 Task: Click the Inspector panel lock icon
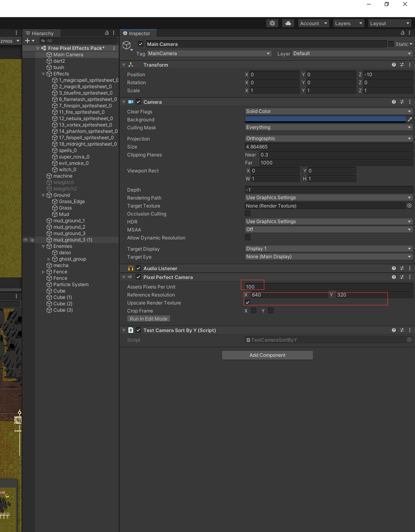[403, 33]
